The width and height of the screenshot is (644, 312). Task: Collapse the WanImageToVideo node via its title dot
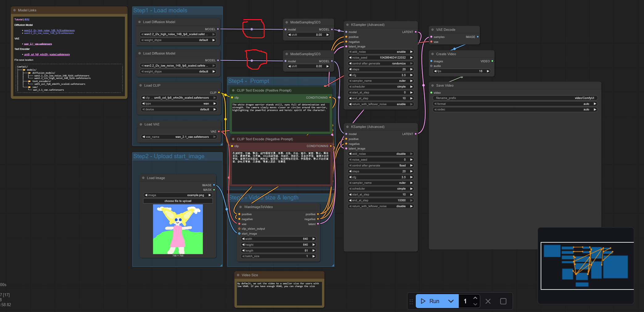point(241,207)
